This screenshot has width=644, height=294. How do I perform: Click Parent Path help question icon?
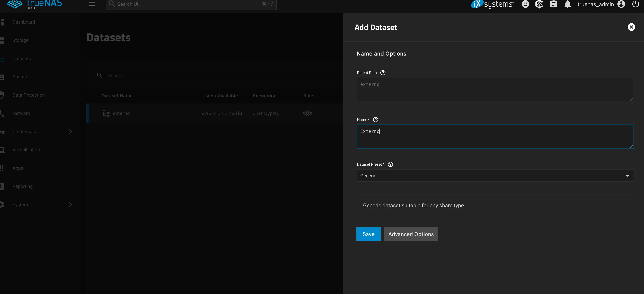pos(383,73)
